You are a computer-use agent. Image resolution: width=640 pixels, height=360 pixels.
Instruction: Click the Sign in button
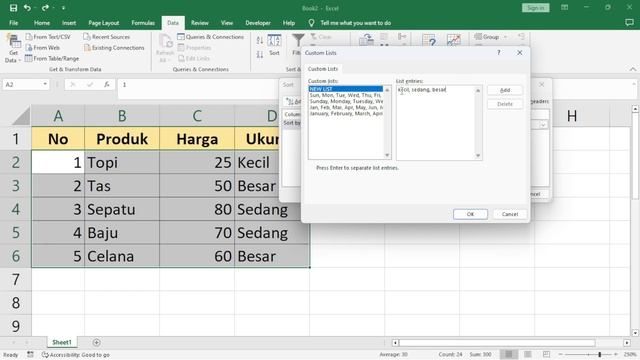[536, 8]
